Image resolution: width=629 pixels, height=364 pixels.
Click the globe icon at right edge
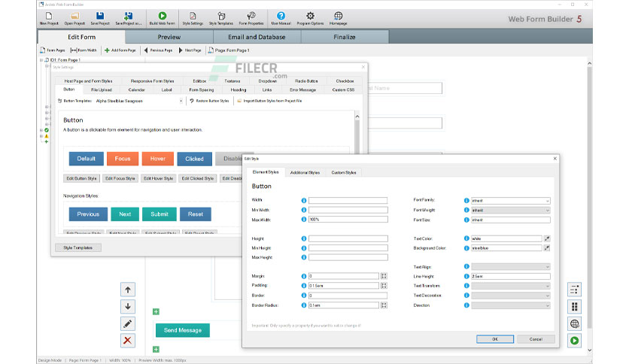click(x=574, y=323)
